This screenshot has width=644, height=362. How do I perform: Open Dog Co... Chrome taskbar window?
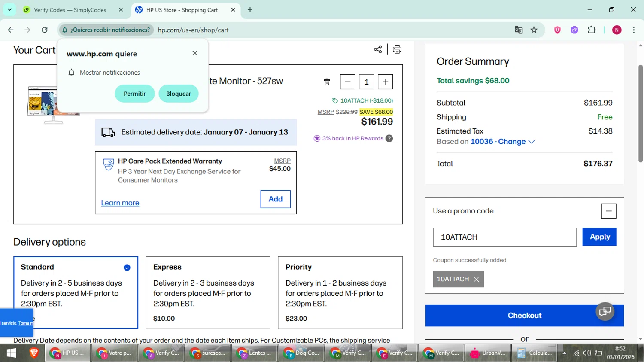[x=301, y=353]
